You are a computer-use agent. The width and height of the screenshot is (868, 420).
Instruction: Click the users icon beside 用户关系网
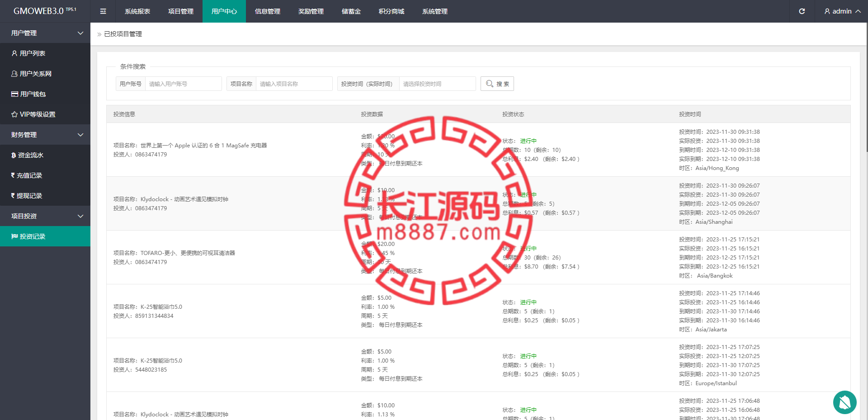point(14,74)
